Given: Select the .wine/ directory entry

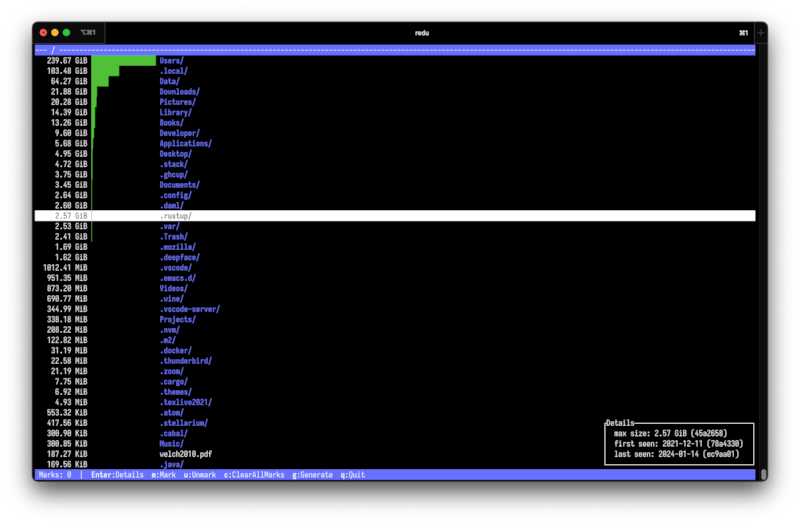Looking at the screenshot, I should pyautogui.click(x=171, y=299).
